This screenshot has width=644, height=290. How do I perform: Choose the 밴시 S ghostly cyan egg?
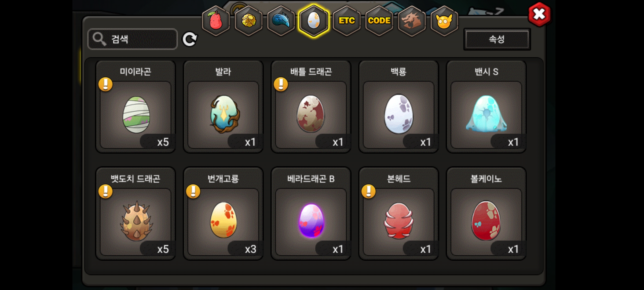(486, 107)
